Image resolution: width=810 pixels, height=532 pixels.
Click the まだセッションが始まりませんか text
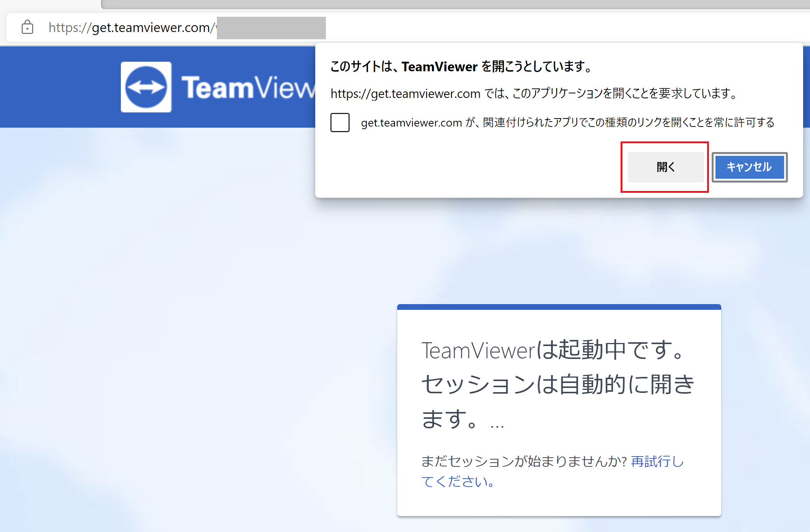524,461
